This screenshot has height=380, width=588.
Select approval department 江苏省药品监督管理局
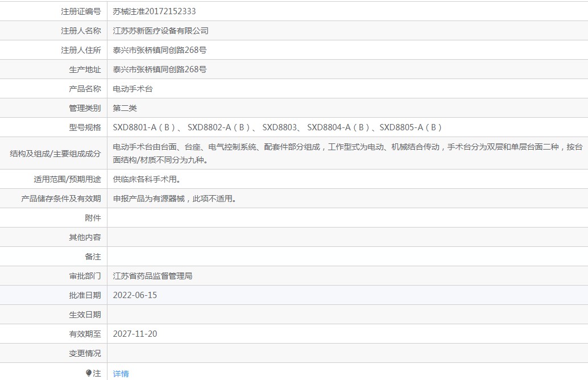[152, 276]
